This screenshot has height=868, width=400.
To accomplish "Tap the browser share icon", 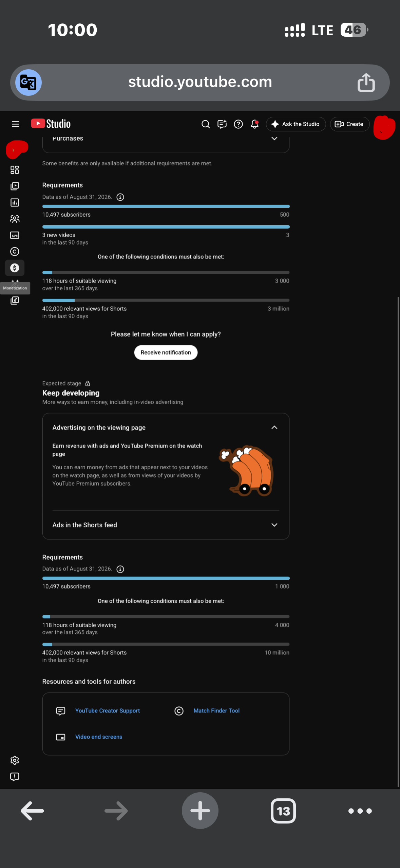I will [x=366, y=83].
